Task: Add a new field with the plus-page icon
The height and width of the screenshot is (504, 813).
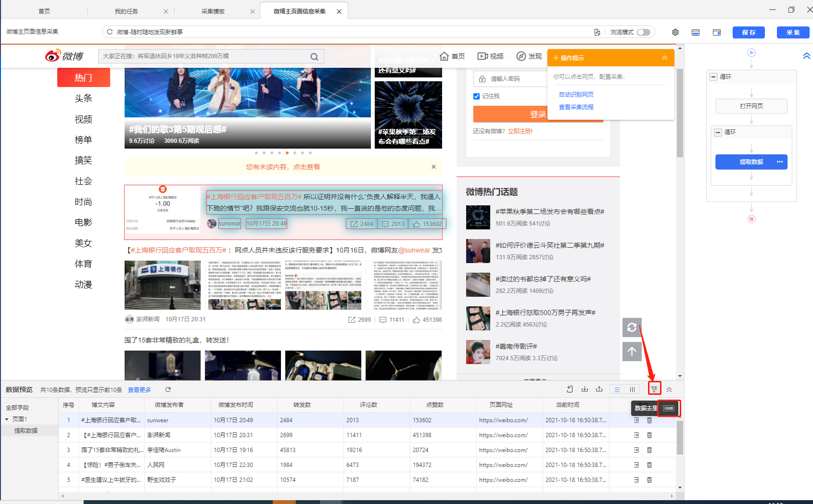Action: coord(570,389)
